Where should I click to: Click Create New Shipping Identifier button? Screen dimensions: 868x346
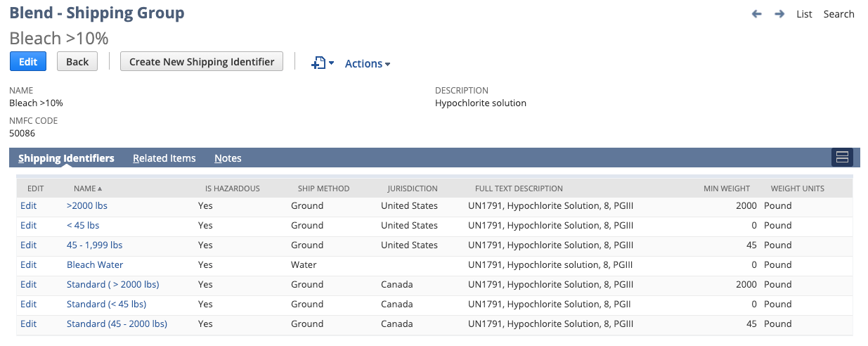click(x=202, y=62)
